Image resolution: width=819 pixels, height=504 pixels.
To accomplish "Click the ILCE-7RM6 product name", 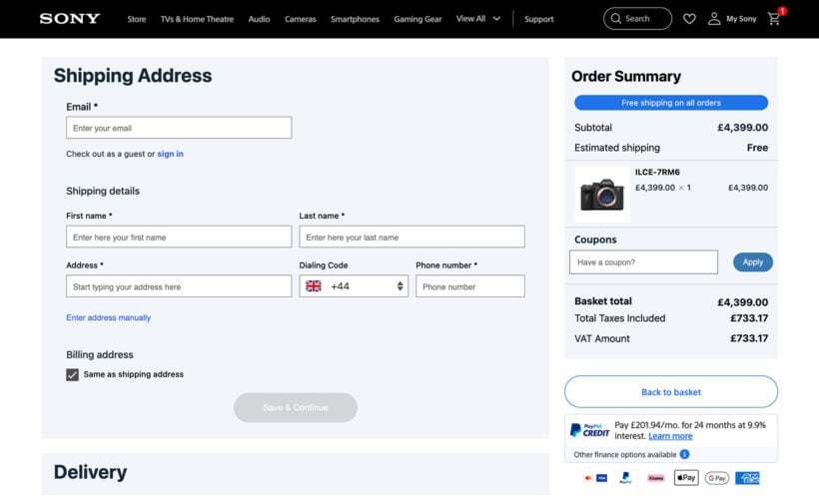I will 657,172.
